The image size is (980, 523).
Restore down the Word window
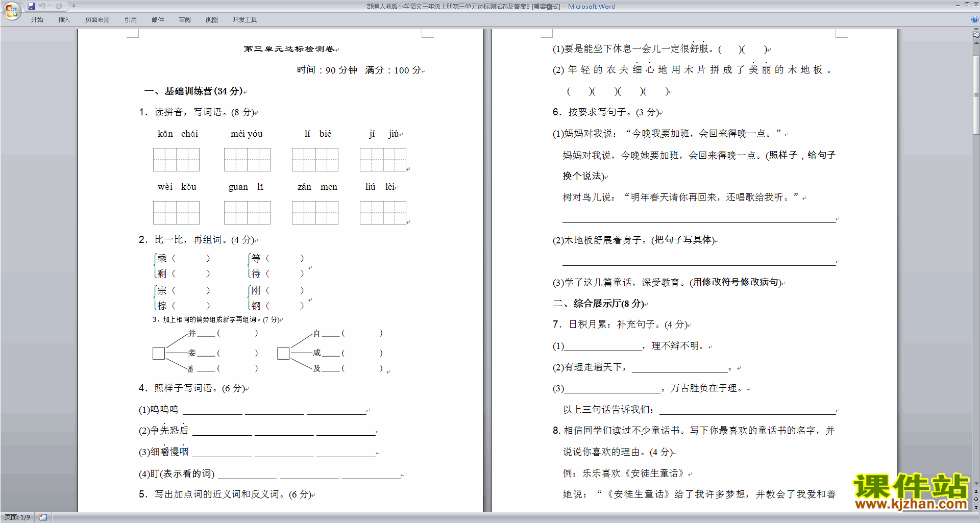click(x=967, y=4)
